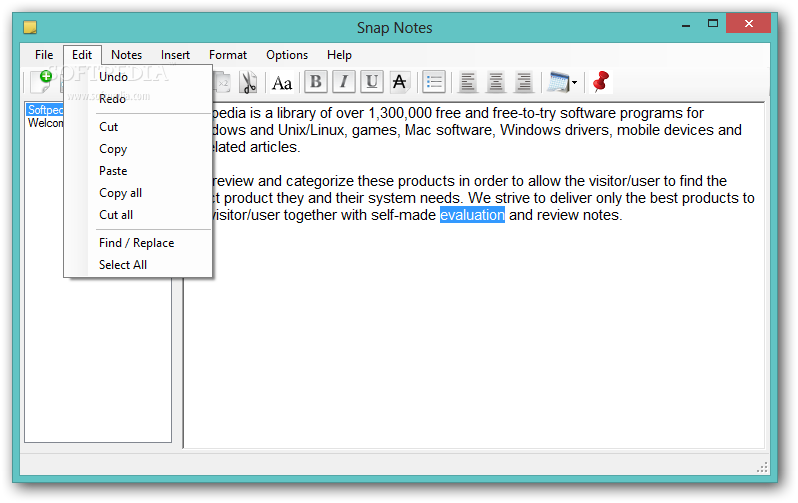Open the Notes menu
The image size is (798, 503).
(x=126, y=55)
